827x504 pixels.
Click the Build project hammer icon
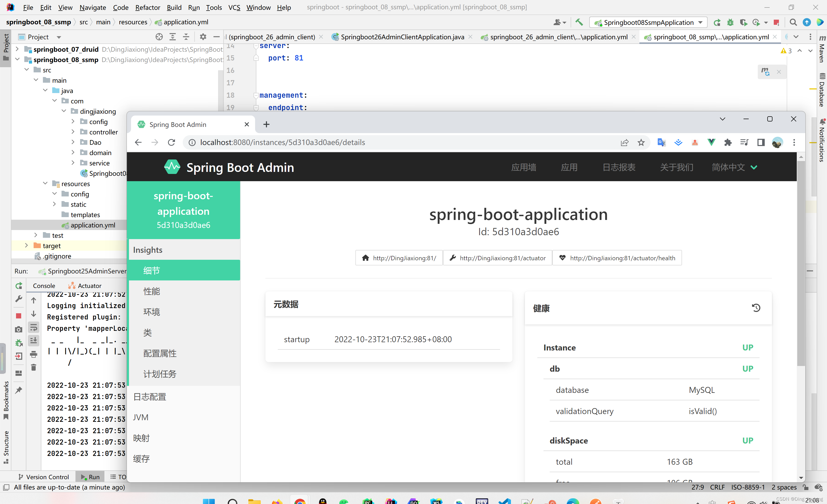[579, 22]
